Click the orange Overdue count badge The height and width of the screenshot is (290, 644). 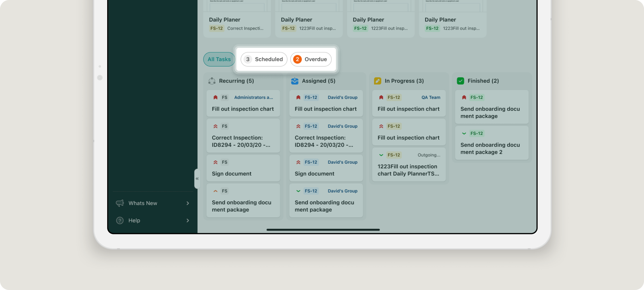297,59
